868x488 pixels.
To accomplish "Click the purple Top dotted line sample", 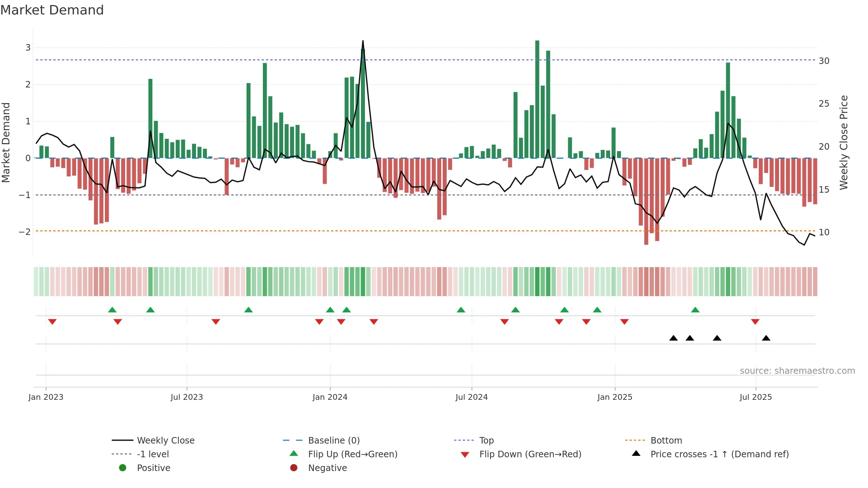I will [464, 440].
